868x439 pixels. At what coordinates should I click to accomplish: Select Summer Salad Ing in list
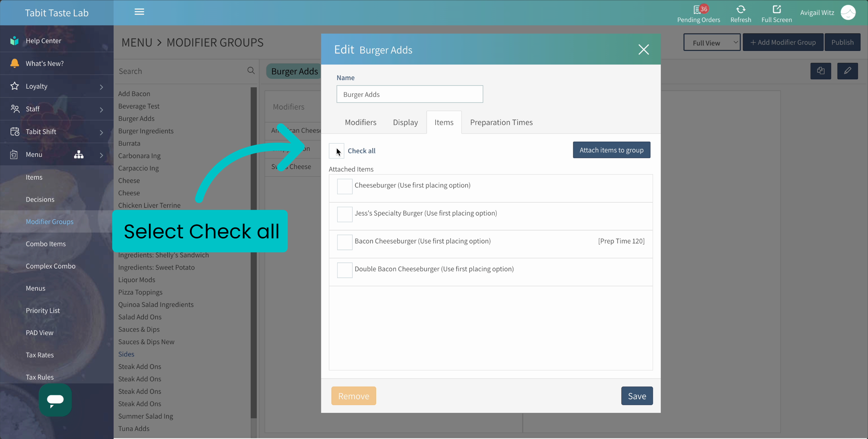coord(146,416)
